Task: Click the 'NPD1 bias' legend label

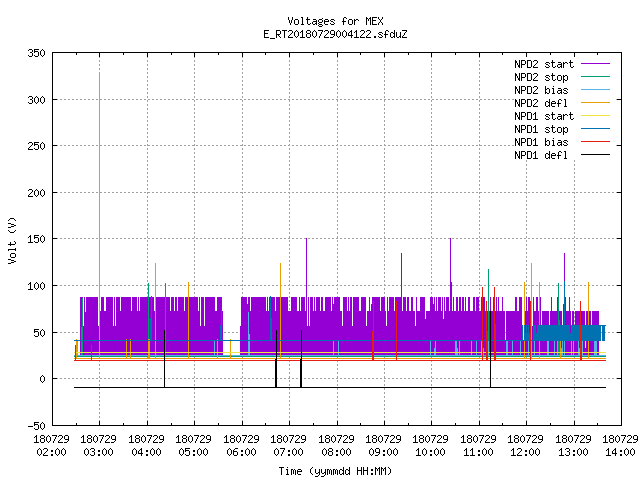Action: point(541,142)
